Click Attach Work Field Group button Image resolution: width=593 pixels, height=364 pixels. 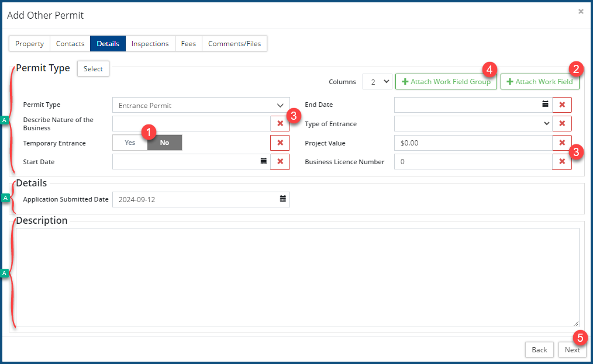(446, 82)
